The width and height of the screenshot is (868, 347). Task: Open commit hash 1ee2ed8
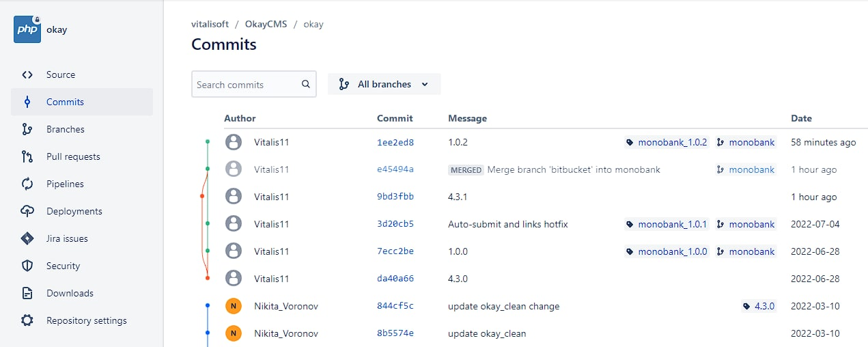395,143
